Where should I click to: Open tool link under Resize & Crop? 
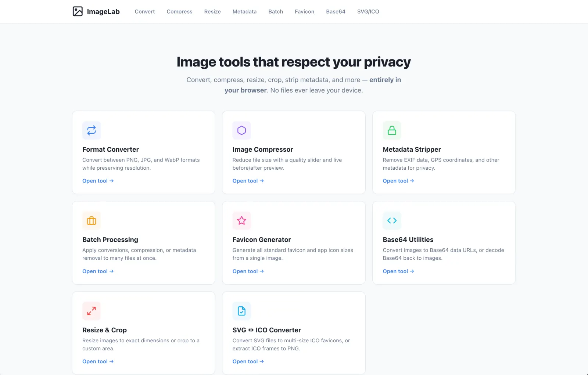[98, 361]
